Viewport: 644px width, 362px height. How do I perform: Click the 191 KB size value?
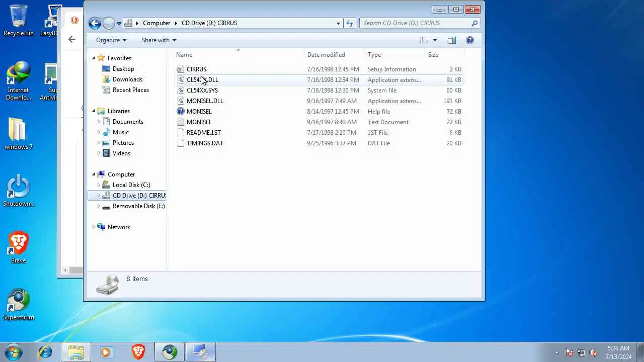pos(452,101)
